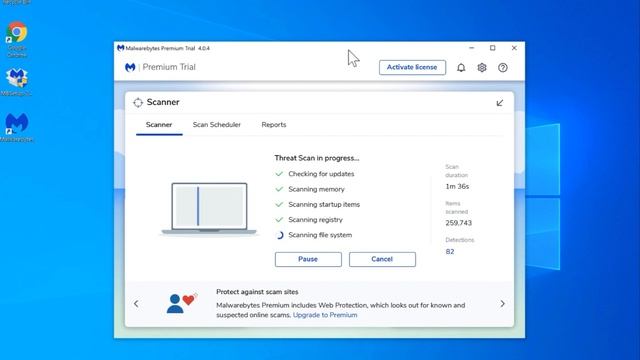
Task: Close the Malwarebytes window
Action: 514,48
